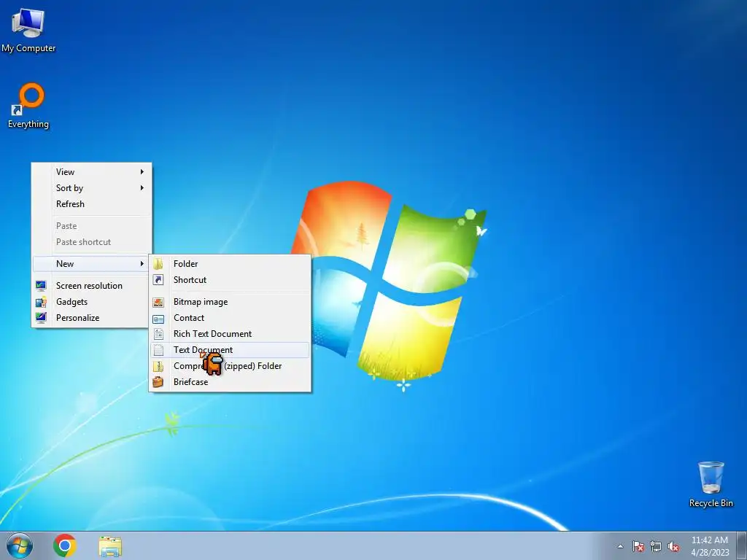Expand the Sort by submenu arrow

coord(142,188)
